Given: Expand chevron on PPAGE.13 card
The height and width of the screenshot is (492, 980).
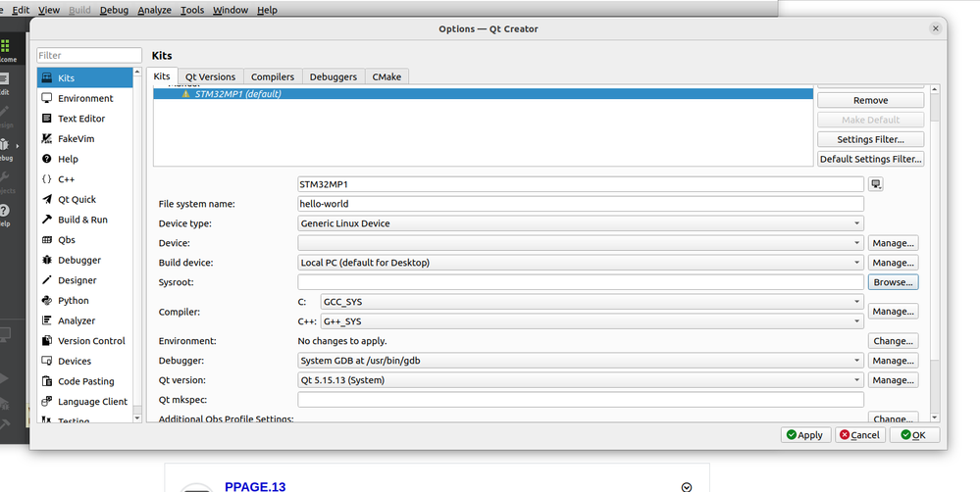Looking at the screenshot, I should pos(687,487).
